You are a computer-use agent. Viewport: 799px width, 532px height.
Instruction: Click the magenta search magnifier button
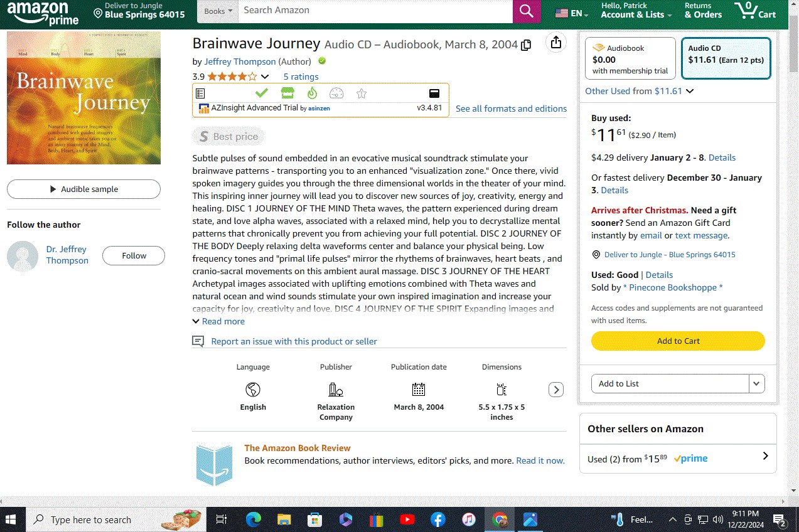pyautogui.click(x=526, y=11)
